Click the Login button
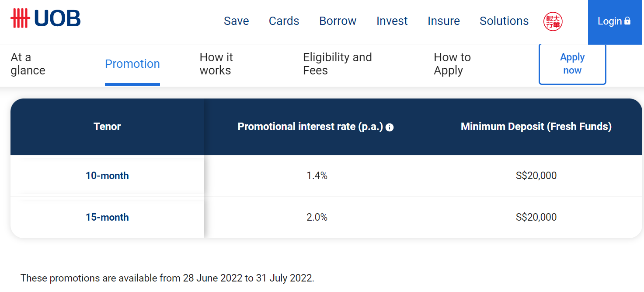Image resolution: width=644 pixels, height=292 pixels. 614,21
